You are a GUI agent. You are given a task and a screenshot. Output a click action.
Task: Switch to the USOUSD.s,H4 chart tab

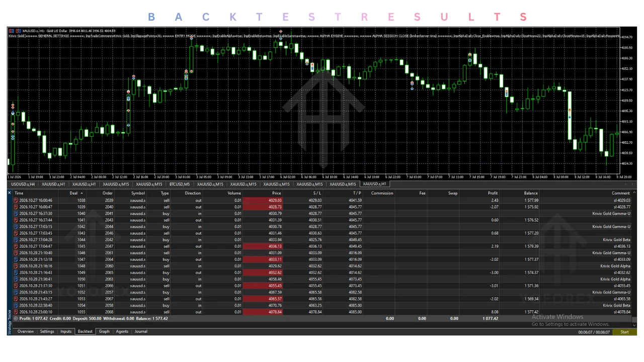tap(23, 184)
